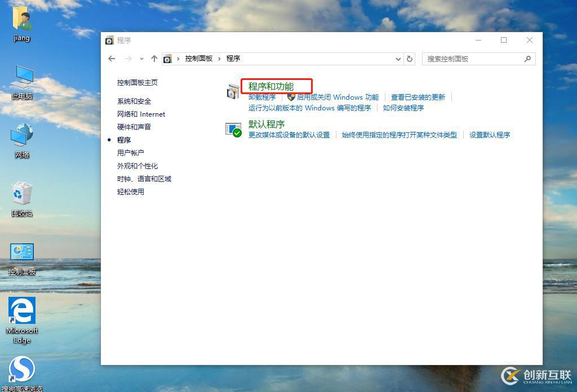Open 网络和 Internet category
The width and height of the screenshot is (577, 392).
point(141,114)
